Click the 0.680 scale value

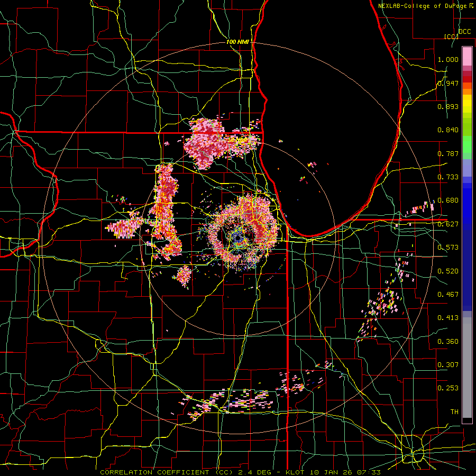pos(448,200)
